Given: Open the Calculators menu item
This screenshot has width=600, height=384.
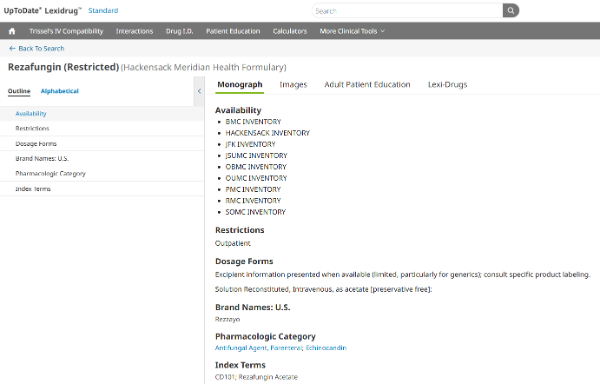Looking at the screenshot, I should click(290, 31).
